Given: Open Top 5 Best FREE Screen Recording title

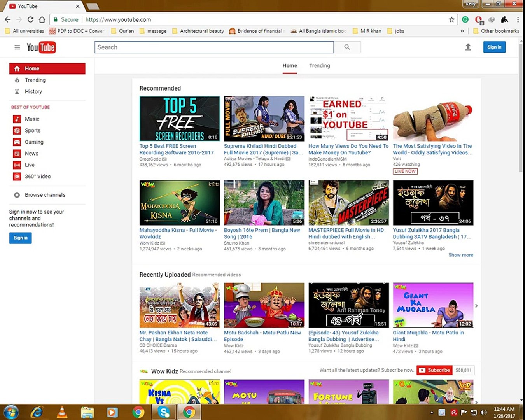Looking at the screenshot, I should 177,149.
